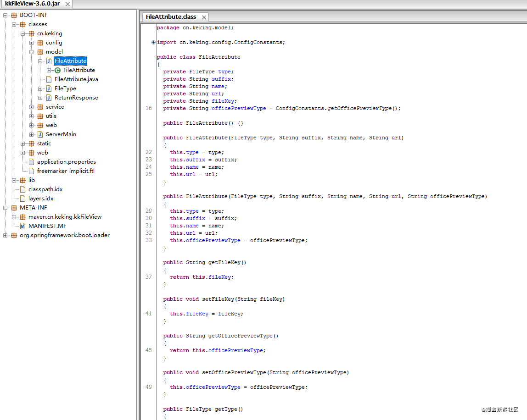Click the ReturnResponse class file icon
The width and height of the screenshot is (527, 420).
coord(49,98)
